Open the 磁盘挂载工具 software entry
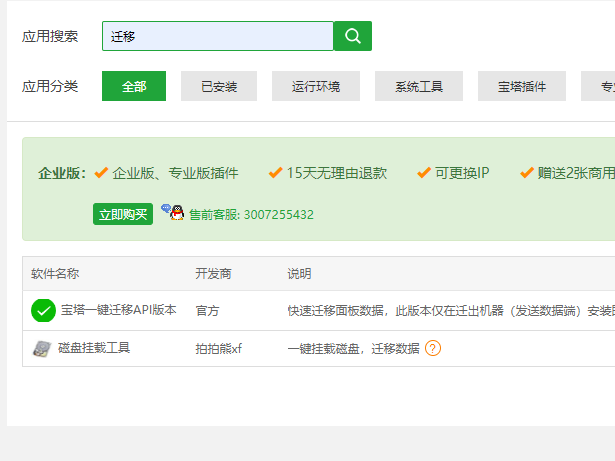 [94, 348]
